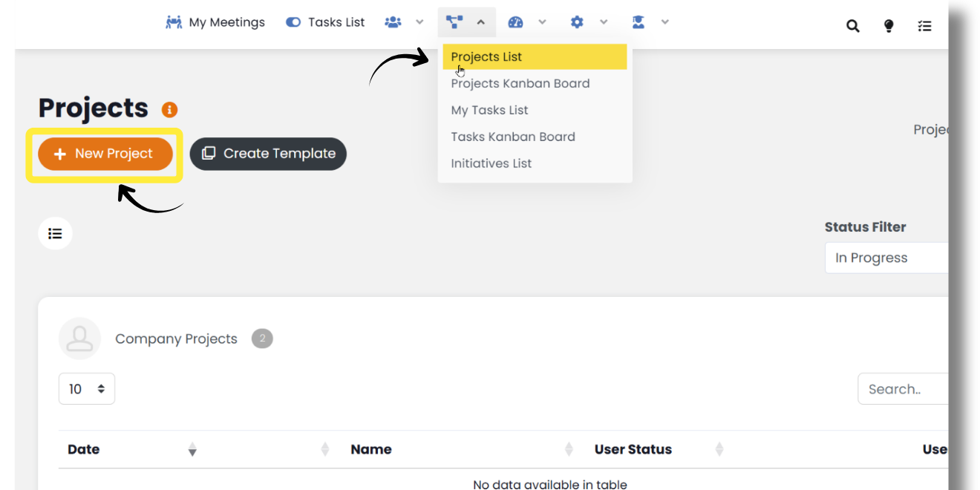Image resolution: width=980 pixels, height=490 pixels.
Task: Toggle the list view round button
Action: pyautogui.click(x=56, y=234)
